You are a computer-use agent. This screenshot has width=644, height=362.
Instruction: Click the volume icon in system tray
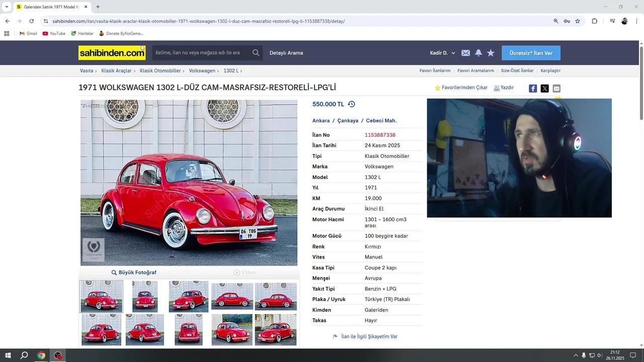599,355
